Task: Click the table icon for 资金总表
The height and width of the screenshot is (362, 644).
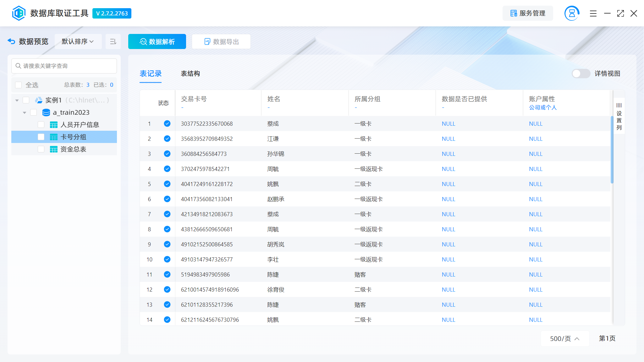Action: [x=54, y=149]
